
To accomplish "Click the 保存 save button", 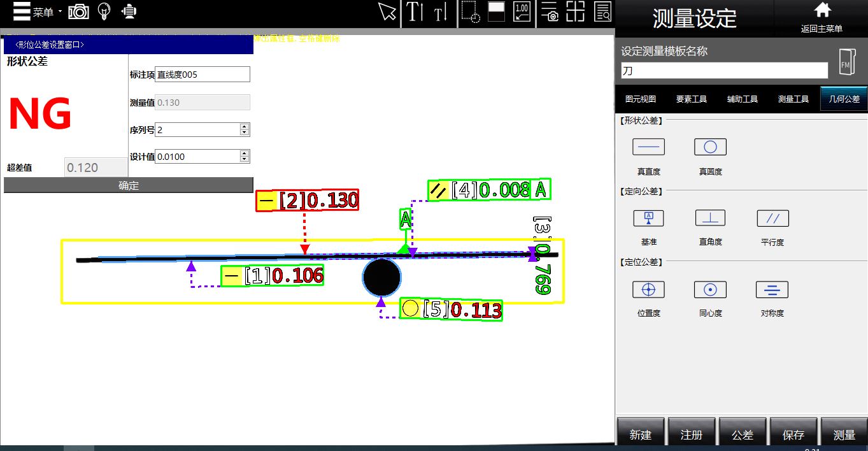I will (793, 434).
